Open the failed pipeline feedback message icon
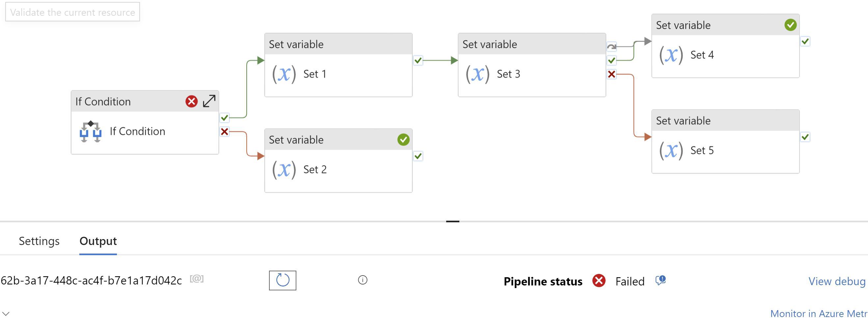This screenshot has width=868, height=318. (661, 280)
